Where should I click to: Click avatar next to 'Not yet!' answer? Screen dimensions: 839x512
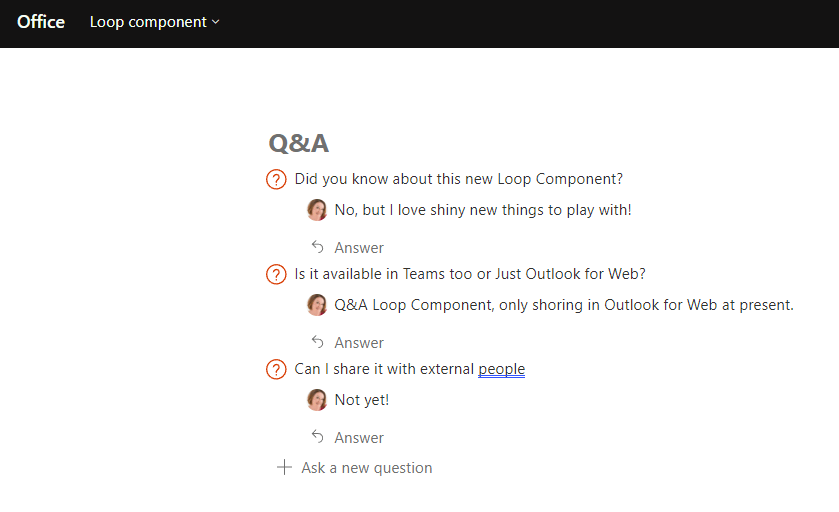(317, 400)
